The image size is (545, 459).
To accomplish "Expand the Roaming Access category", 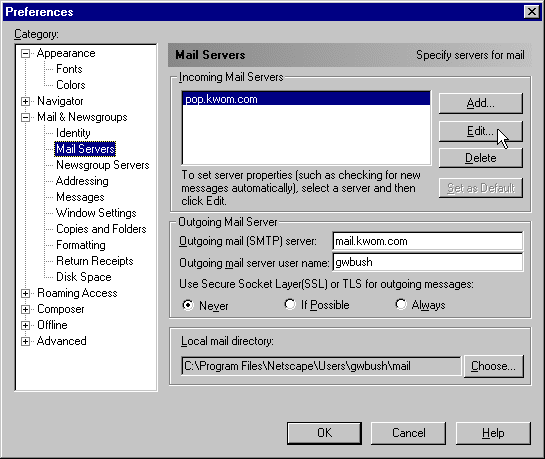I will tap(25, 294).
